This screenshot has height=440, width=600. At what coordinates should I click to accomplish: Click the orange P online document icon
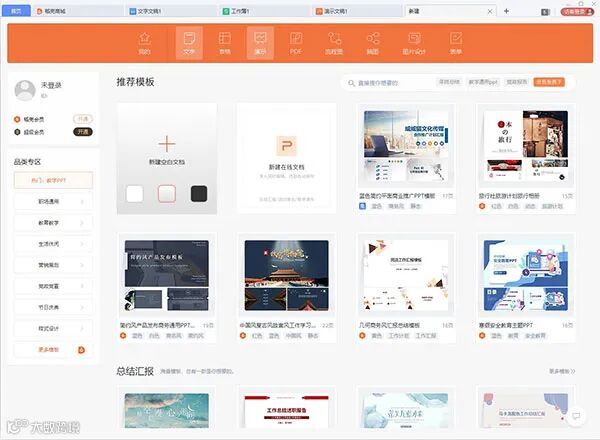pyautogui.click(x=286, y=146)
